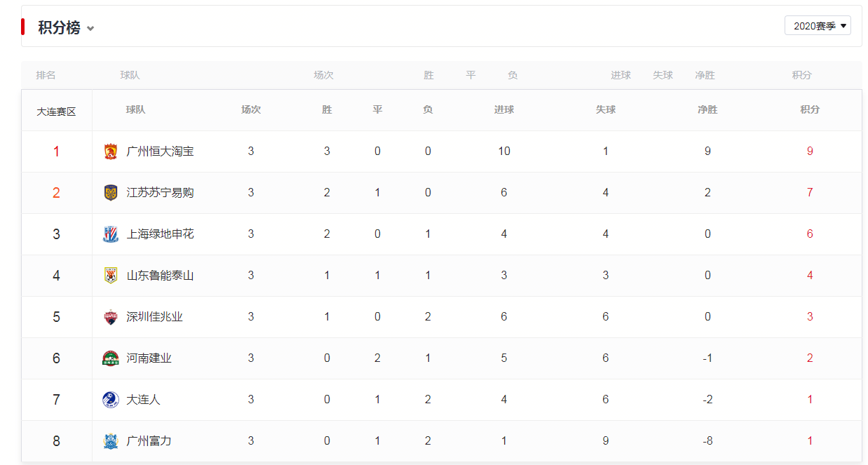Viewport: 868px width, 465px height.
Task: Expand the 积分榜 title chevron
Action: point(90,29)
